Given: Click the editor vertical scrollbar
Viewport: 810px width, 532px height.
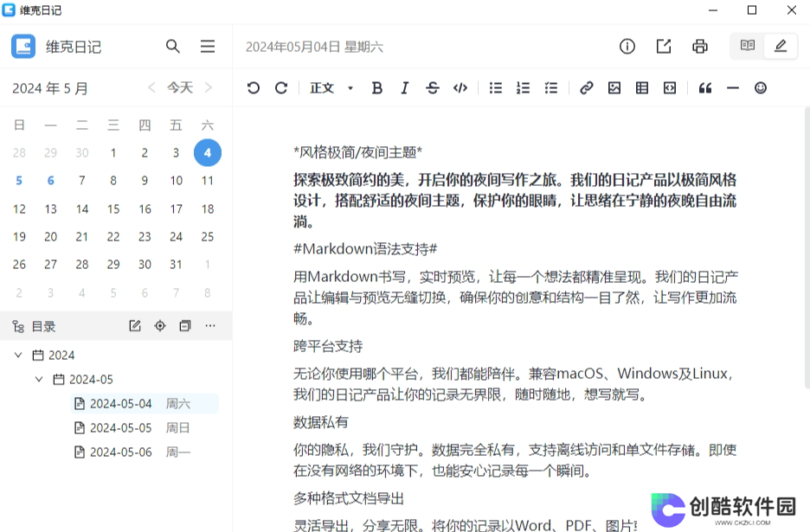Looking at the screenshot, I should [807, 247].
